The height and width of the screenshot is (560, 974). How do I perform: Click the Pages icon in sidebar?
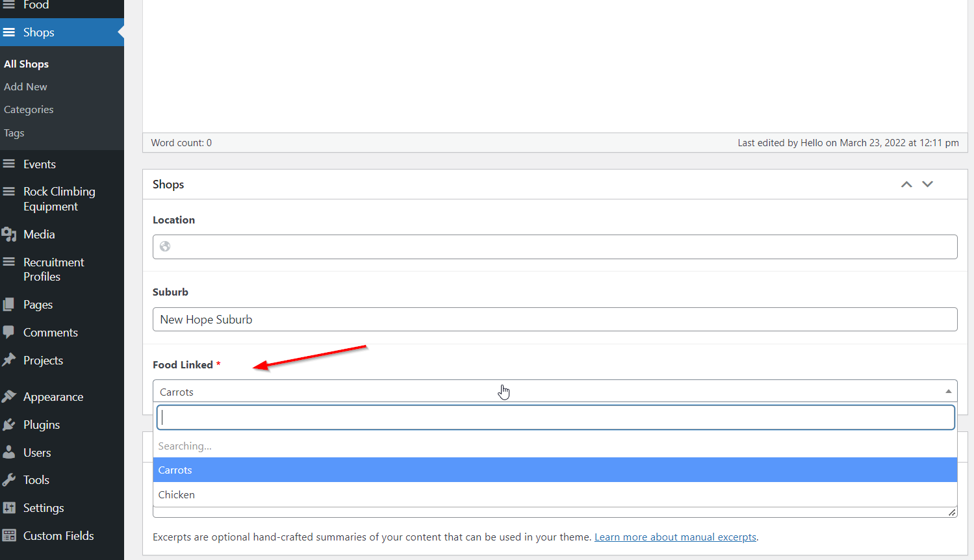click(x=9, y=305)
